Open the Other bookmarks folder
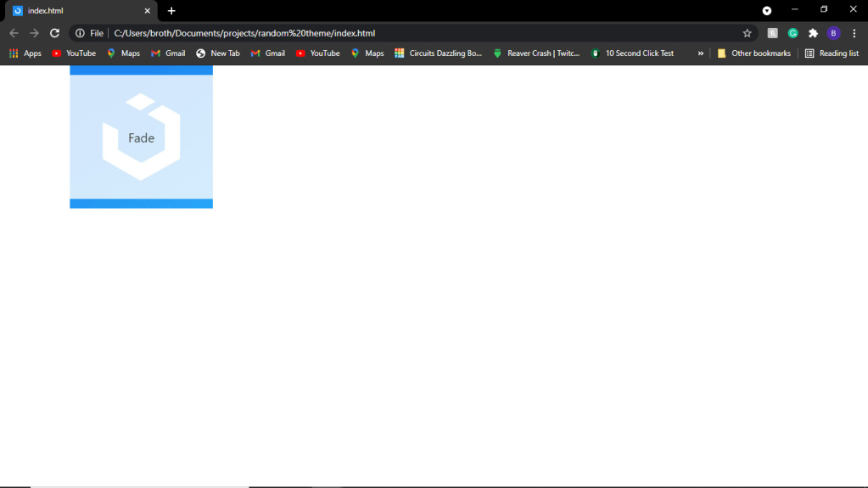868x488 pixels. (753, 53)
